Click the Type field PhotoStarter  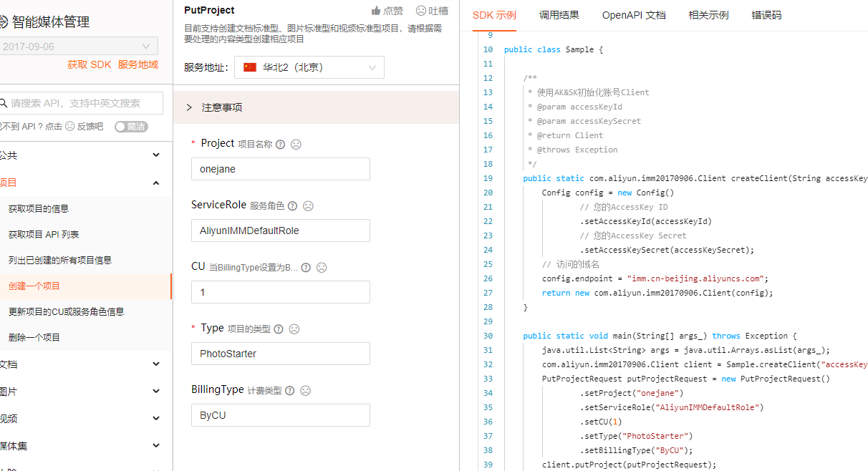pos(281,354)
